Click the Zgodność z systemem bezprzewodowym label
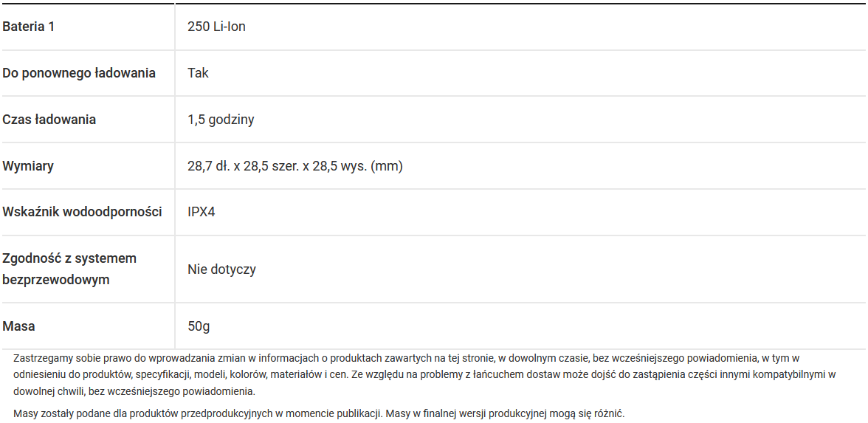Image resolution: width=868 pixels, height=423 pixels. coord(69,269)
